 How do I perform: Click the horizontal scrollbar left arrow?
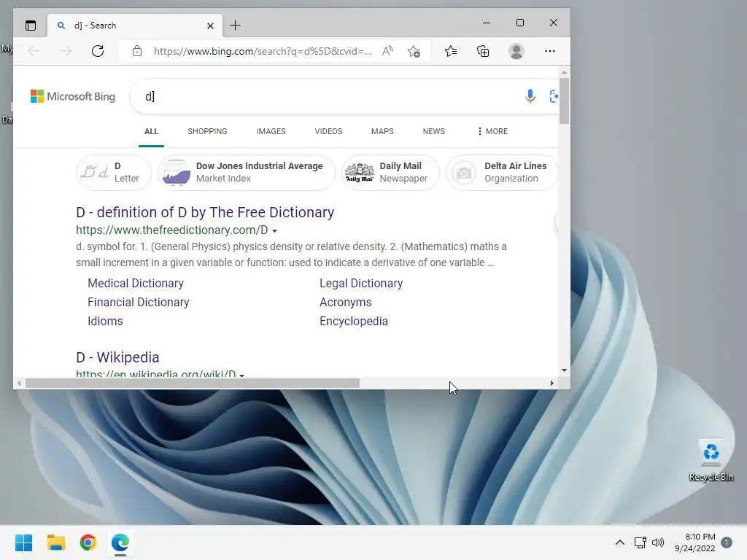19,384
